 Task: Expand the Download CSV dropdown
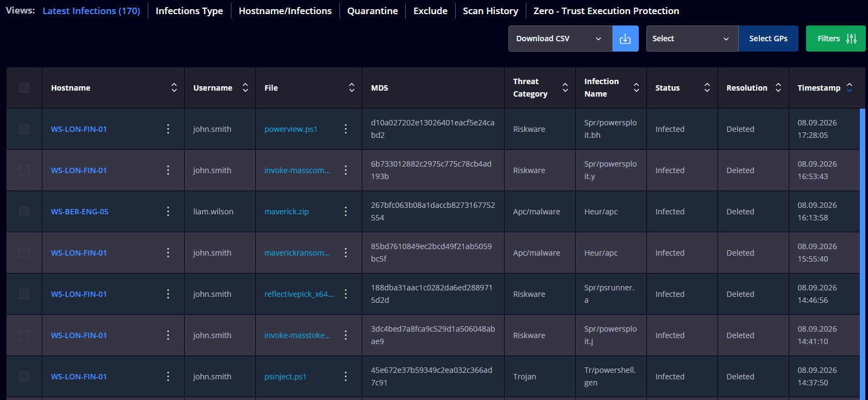click(x=560, y=39)
